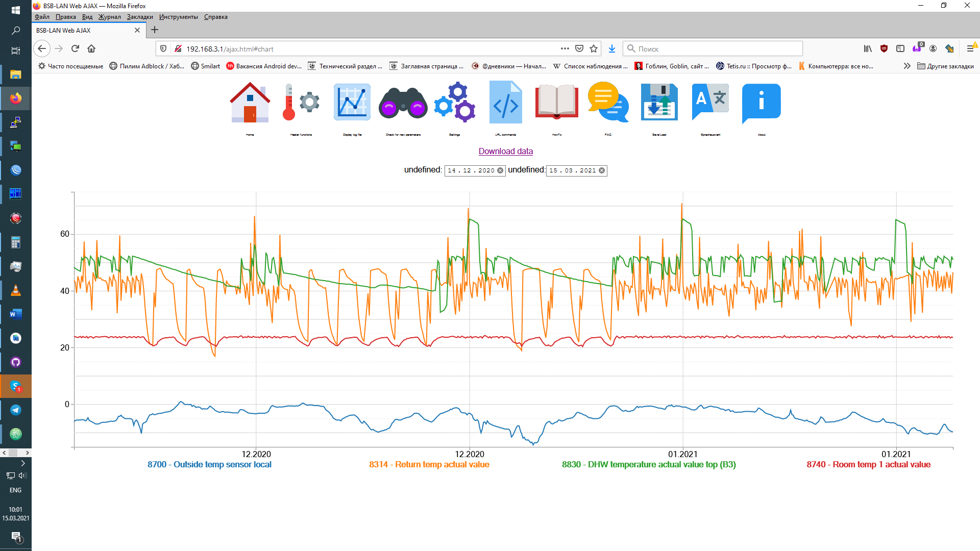Open the URL commands page

tap(505, 102)
